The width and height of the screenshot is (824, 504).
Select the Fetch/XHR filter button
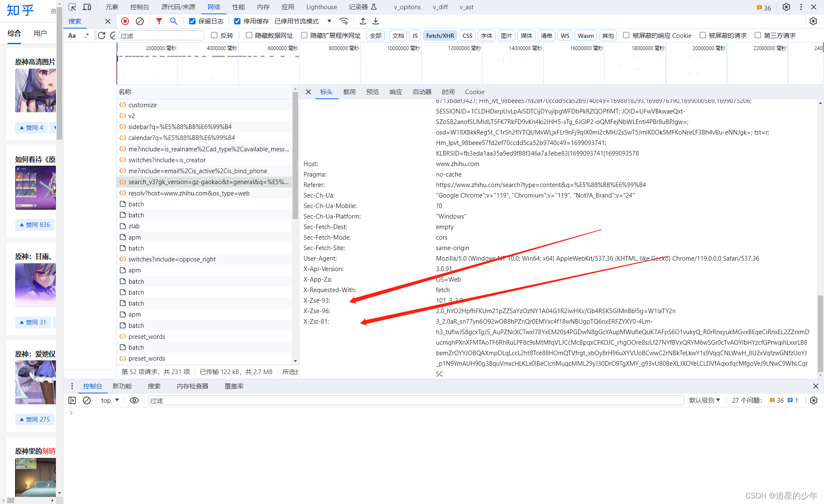point(440,36)
